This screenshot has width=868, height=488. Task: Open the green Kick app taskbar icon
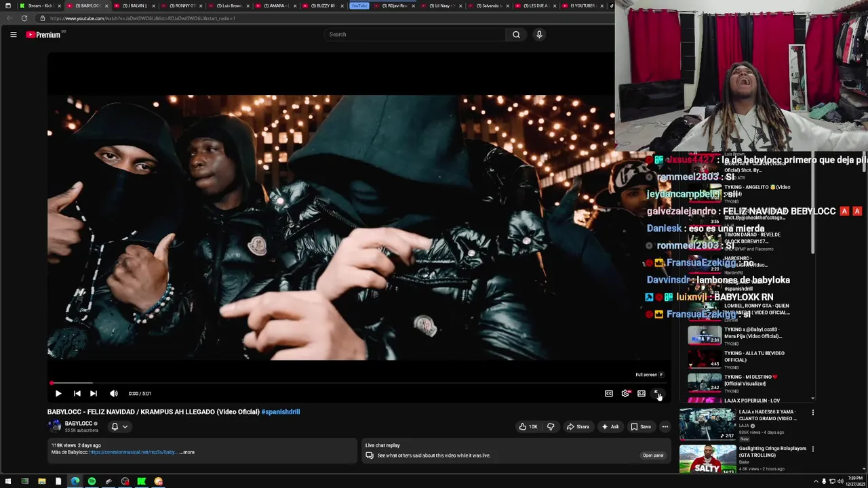[x=141, y=481]
